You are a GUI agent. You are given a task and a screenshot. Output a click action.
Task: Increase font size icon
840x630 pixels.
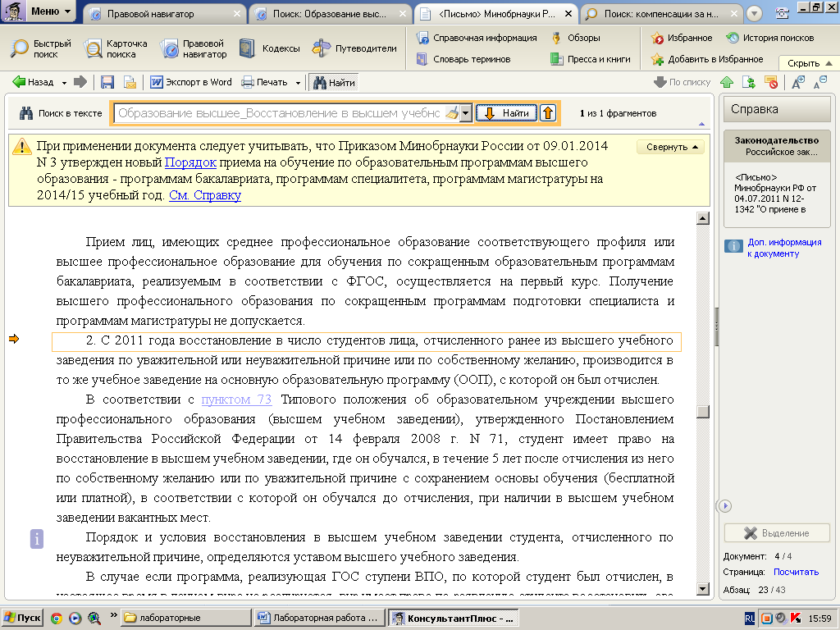[798, 82]
